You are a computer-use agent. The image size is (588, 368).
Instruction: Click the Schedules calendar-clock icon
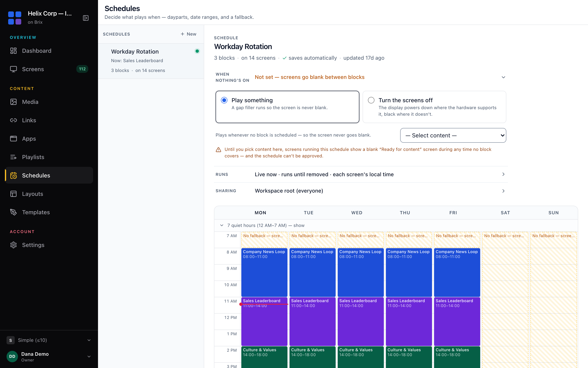(x=13, y=175)
